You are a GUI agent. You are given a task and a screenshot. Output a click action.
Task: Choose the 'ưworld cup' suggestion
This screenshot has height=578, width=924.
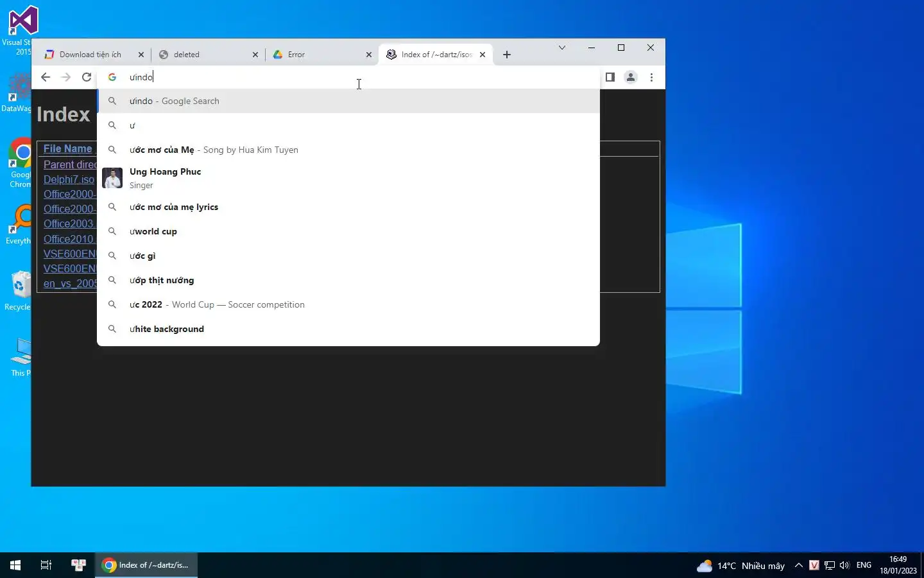coord(348,231)
